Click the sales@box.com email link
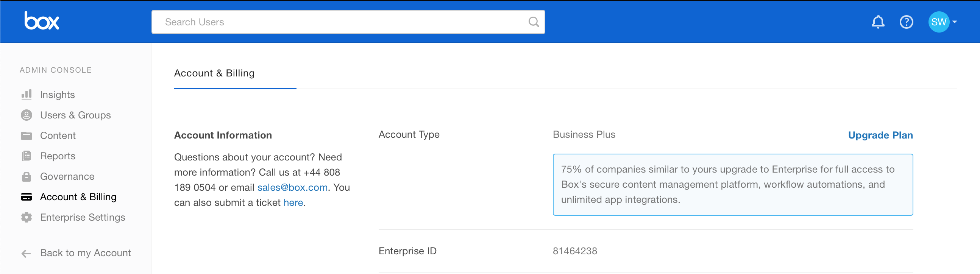This screenshot has height=274, width=980. [x=292, y=187]
